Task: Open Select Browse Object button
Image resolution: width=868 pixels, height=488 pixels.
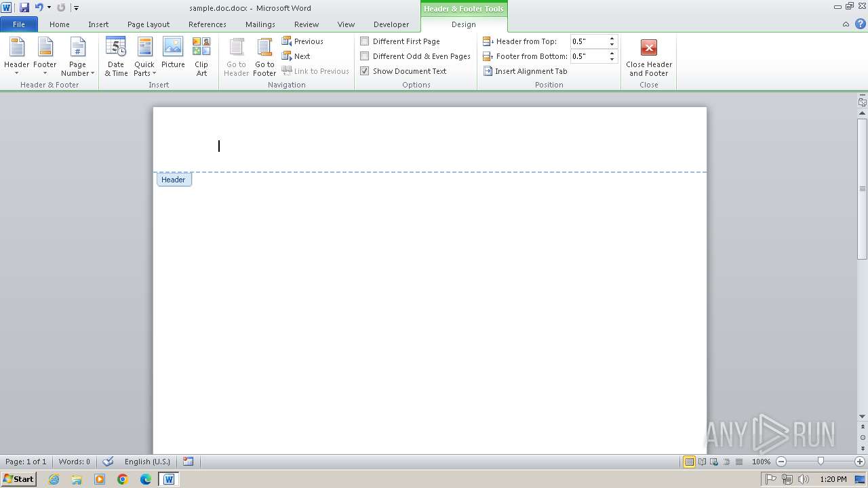Action: (863, 438)
